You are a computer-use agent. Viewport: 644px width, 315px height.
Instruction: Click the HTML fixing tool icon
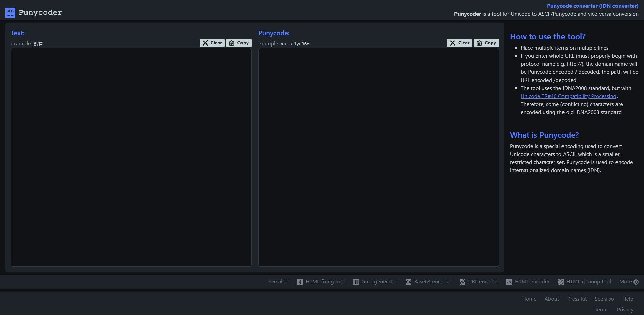click(300, 282)
